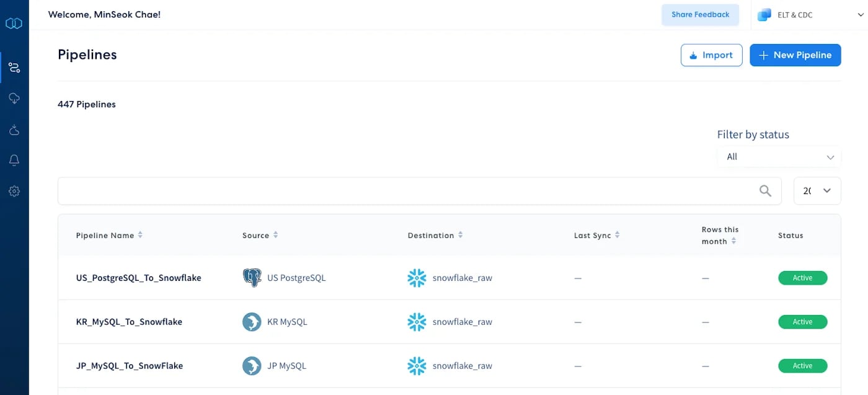Click snowflake_raw in the US_PostgreSQL_To_Snowflake row
Viewport: 868px width, 395px height.
coord(463,278)
